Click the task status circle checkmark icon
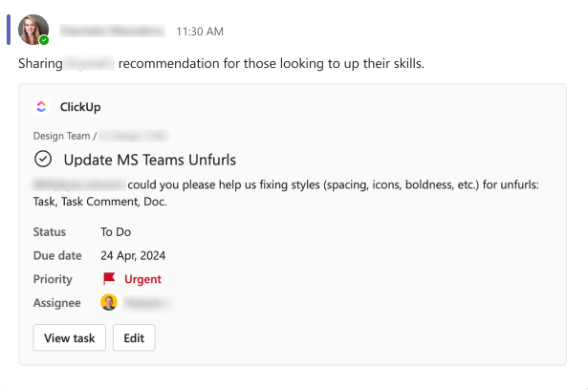Image resolution: width=588 pixels, height=389 pixels. point(43,159)
